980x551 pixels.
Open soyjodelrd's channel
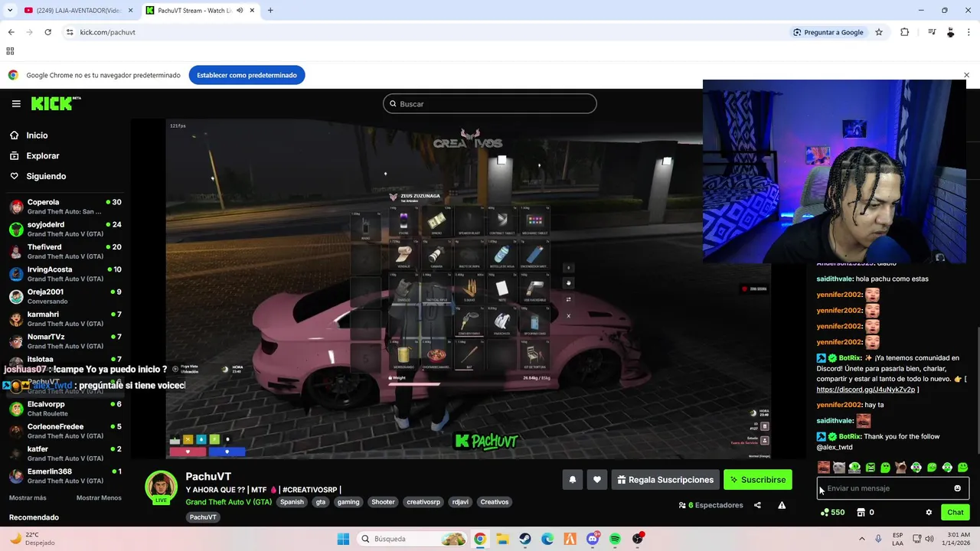pyautogui.click(x=65, y=229)
